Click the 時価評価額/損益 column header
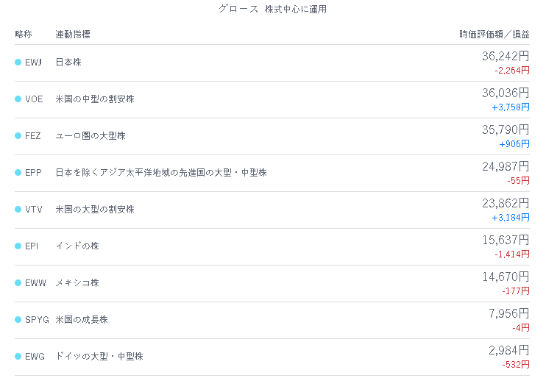 (x=494, y=34)
